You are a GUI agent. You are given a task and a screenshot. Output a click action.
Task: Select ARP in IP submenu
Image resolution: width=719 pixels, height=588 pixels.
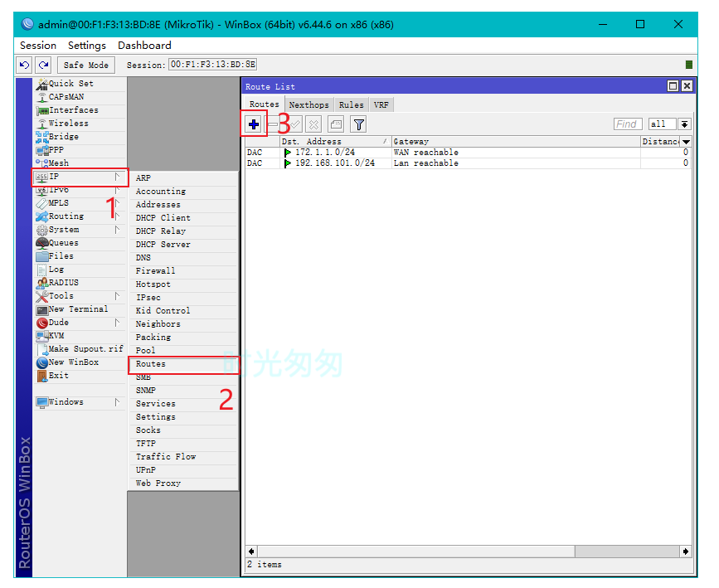pyautogui.click(x=183, y=178)
